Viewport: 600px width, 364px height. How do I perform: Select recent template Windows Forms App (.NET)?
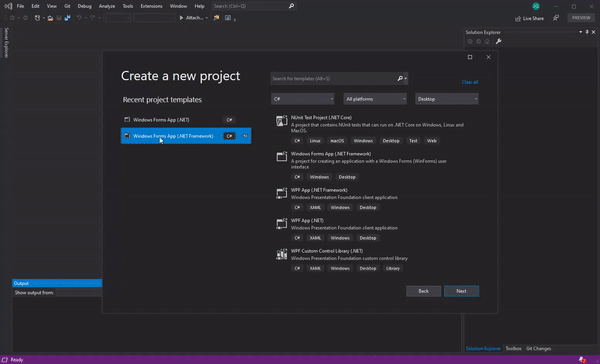tap(186, 120)
